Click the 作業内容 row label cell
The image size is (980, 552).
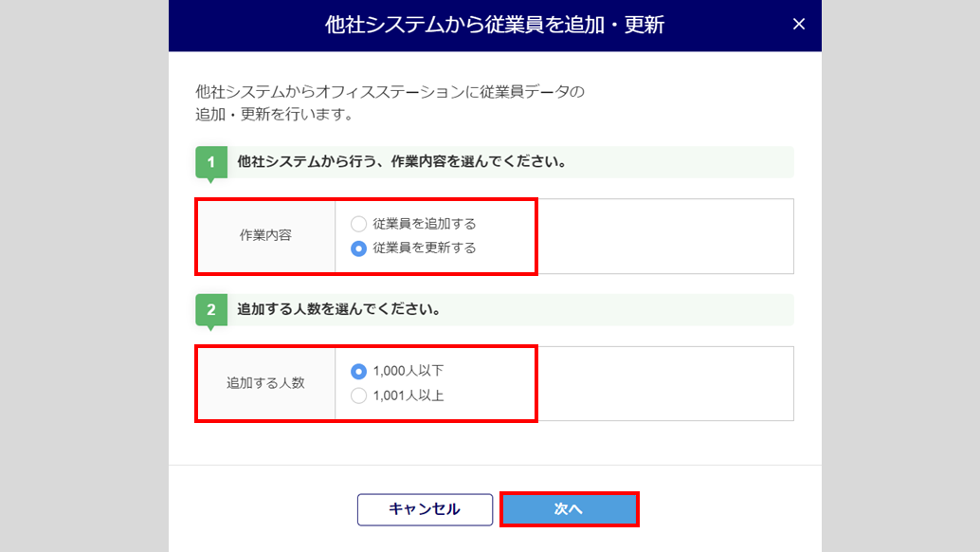pyautogui.click(x=265, y=236)
